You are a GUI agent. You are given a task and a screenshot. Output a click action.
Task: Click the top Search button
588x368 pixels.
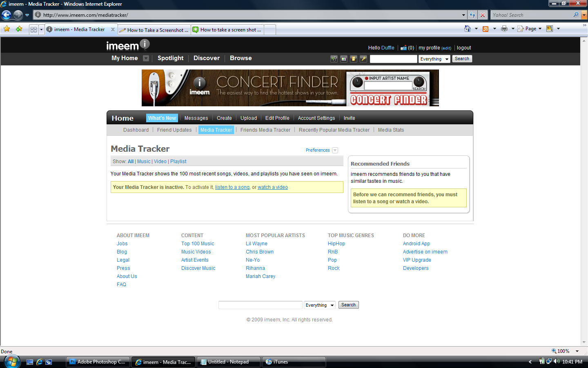tap(462, 58)
